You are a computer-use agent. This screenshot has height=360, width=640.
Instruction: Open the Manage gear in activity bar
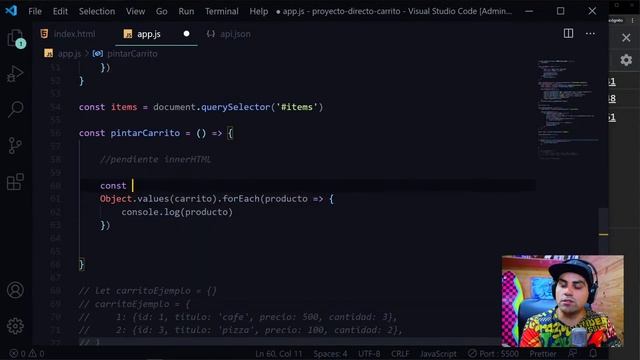pos(16,326)
